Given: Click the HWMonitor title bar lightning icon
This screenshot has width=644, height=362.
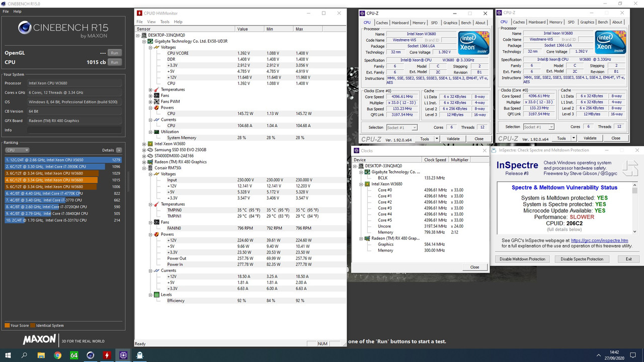Looking at the screenshot, I should (139, 13).
